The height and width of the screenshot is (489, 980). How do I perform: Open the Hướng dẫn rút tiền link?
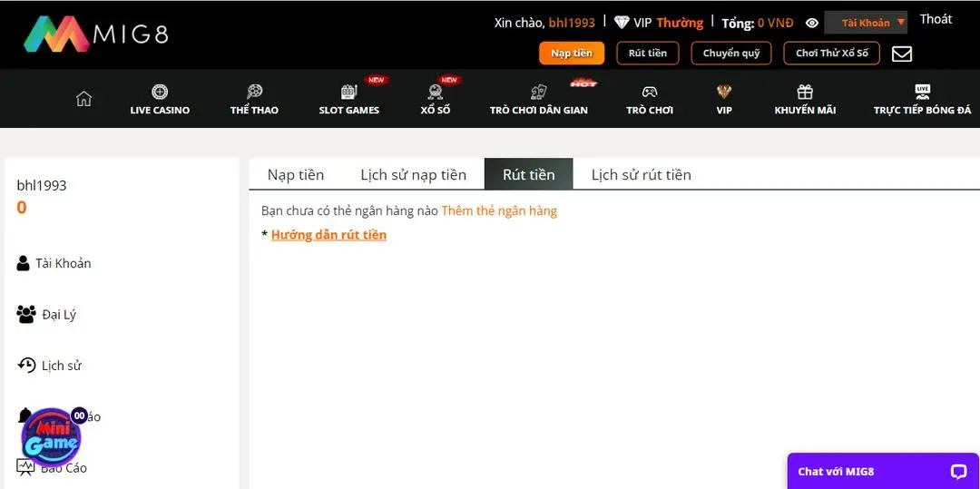328,235
